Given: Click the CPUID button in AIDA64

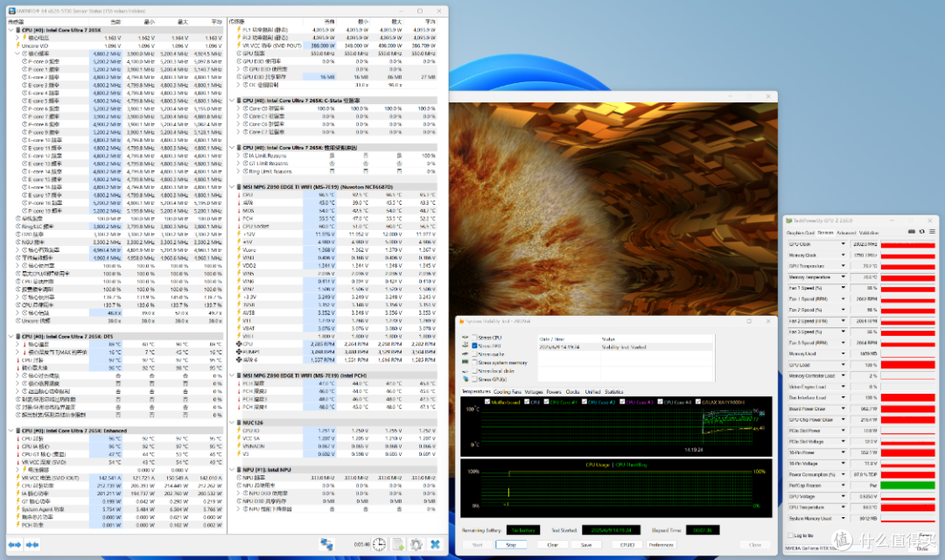Looking at the screenshot, I should coord(626,544).
